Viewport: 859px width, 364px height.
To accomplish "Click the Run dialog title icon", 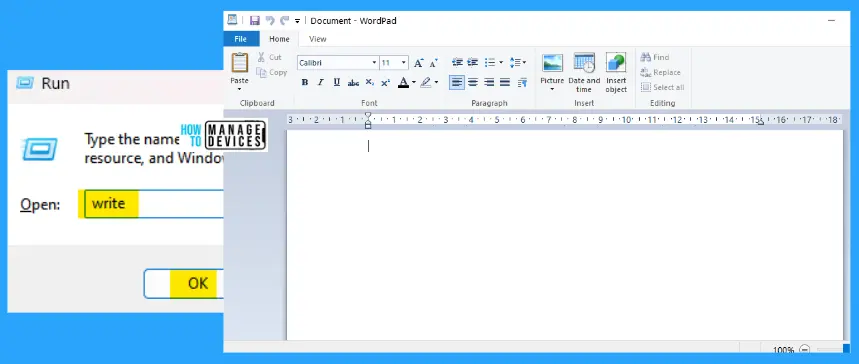I will pyautogui.click(x=25, y=83).
